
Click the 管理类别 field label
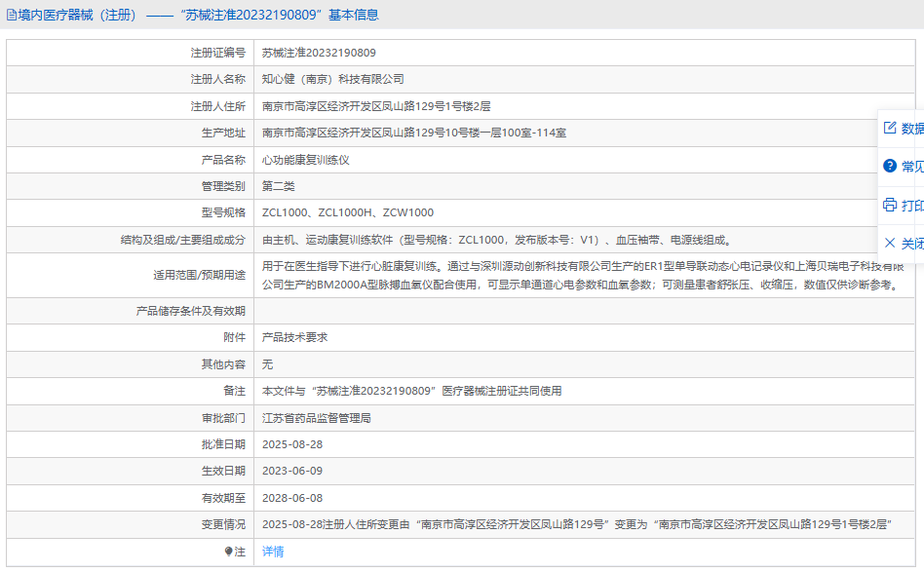click(223, 187)
